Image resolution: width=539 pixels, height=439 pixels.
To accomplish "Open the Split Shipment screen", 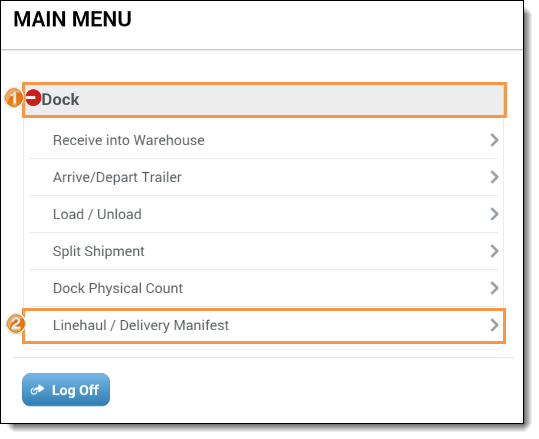I will pyautogui.click(x=264, y=251).
